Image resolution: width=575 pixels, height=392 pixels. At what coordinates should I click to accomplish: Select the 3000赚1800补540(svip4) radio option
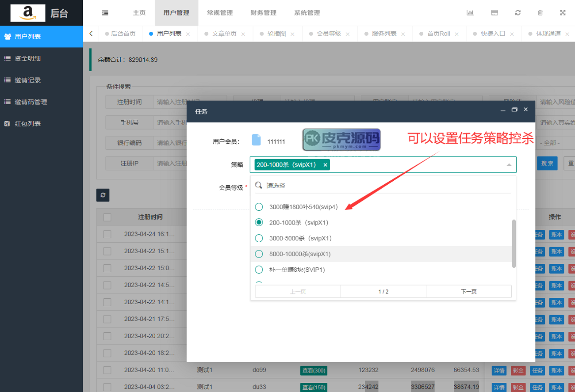point(259,207)
